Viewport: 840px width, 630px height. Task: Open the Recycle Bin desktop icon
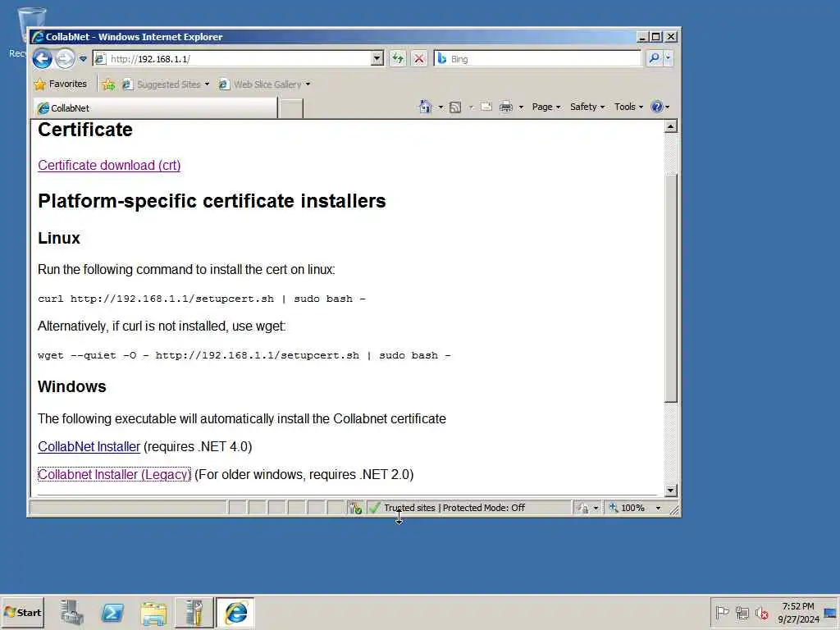click(22, 32)
